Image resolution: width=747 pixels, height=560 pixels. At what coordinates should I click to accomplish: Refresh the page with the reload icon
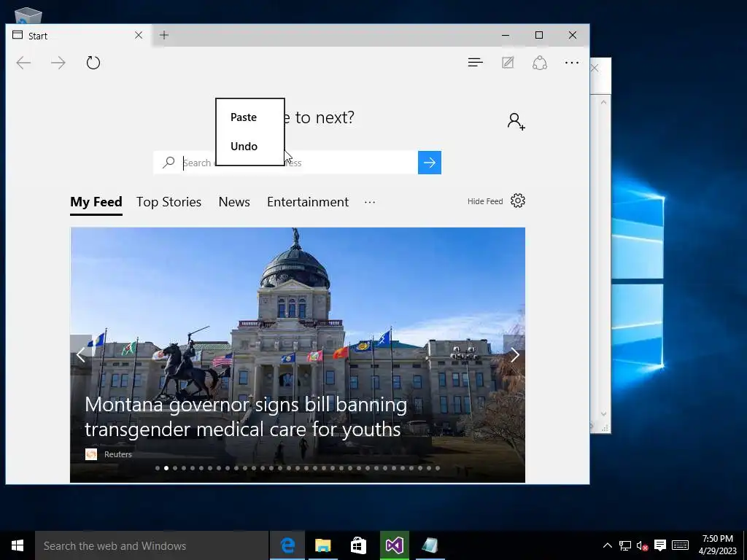tap(93, 63)
